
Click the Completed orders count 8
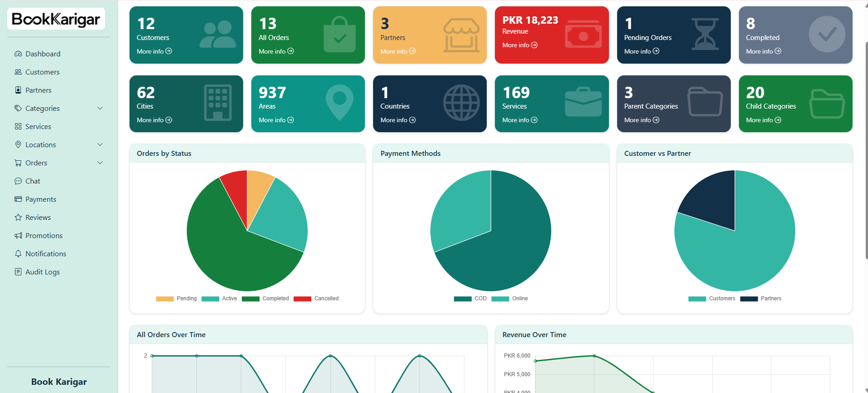pyautogui.click(x=750, y=24)
